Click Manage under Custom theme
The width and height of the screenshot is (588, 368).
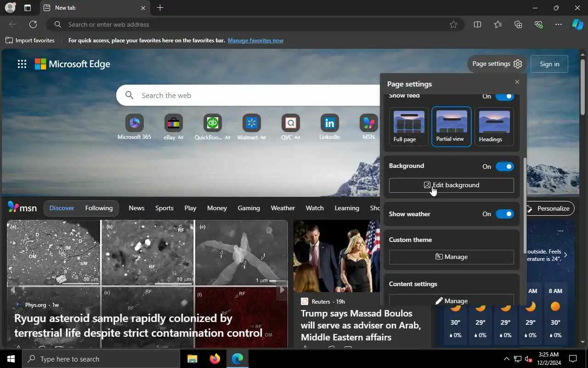[x=452, y=257]
